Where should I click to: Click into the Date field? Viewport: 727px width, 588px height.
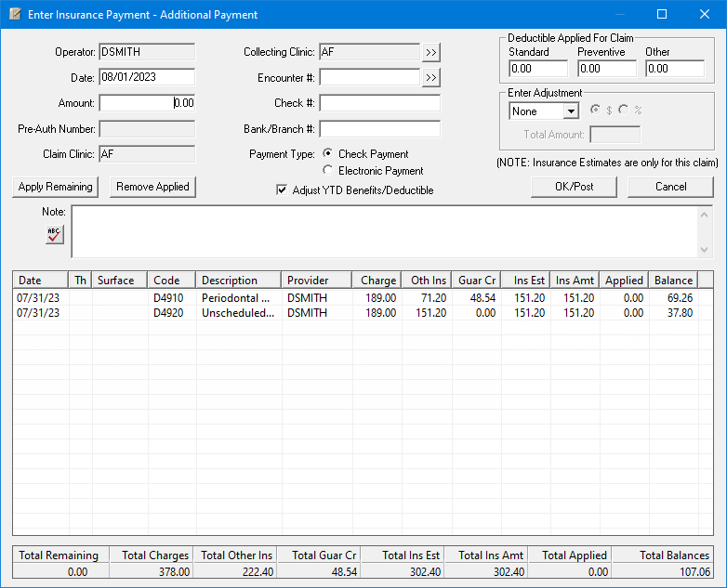tap(147, 77)
